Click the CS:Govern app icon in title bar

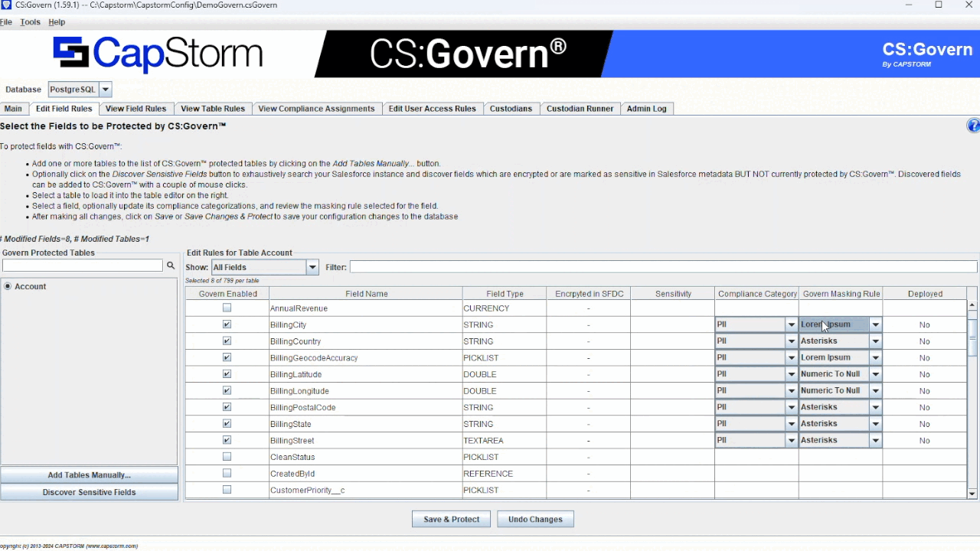coord(6,5)
